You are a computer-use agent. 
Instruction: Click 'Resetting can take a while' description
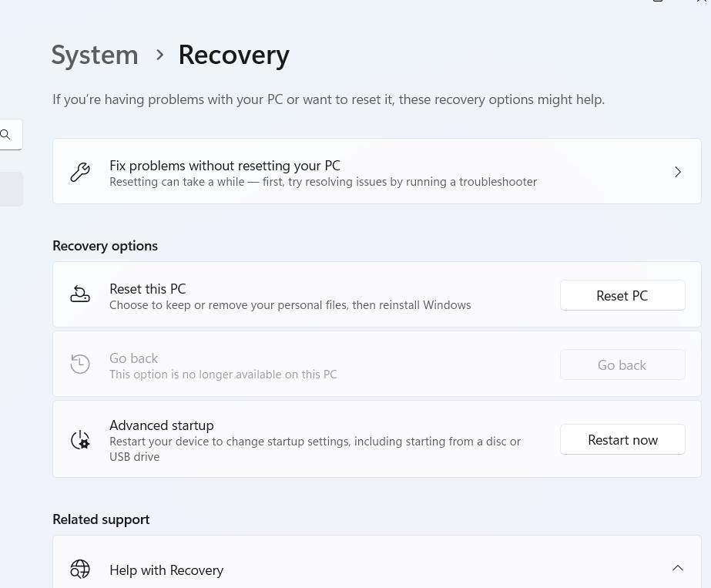click(x=324, y=182)
